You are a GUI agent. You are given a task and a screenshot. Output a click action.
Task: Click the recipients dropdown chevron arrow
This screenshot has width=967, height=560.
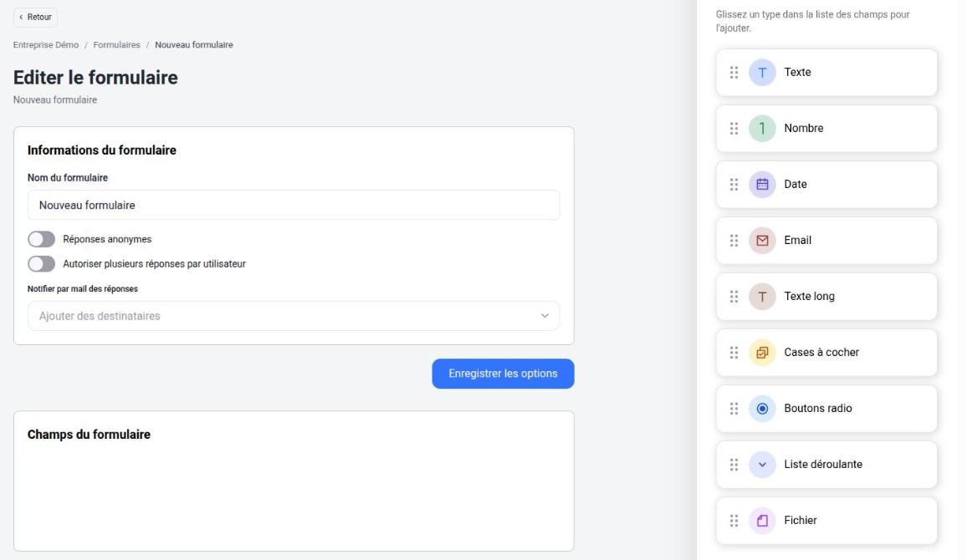pos(545,316)
